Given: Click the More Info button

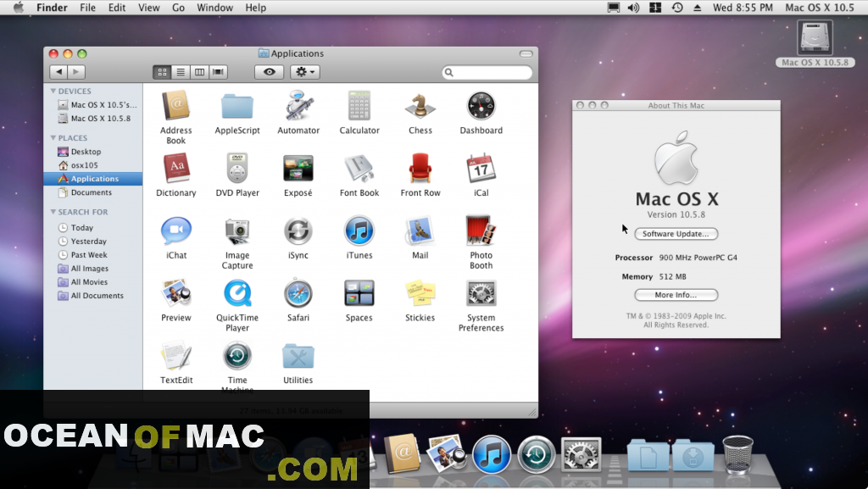Looking at the screenshot, I should coord(676,295).
